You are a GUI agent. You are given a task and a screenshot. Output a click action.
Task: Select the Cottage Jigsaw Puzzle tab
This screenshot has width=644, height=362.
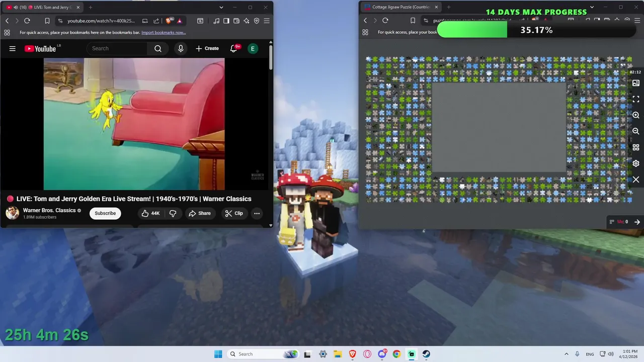(x=400, y=8)
